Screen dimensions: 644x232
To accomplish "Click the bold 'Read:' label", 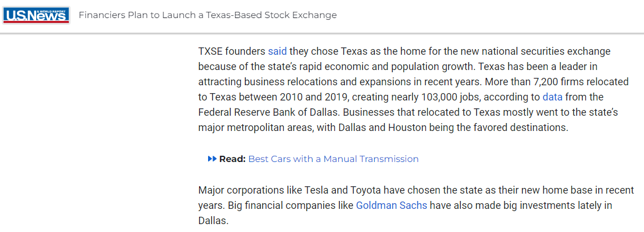I will [232, 159].
